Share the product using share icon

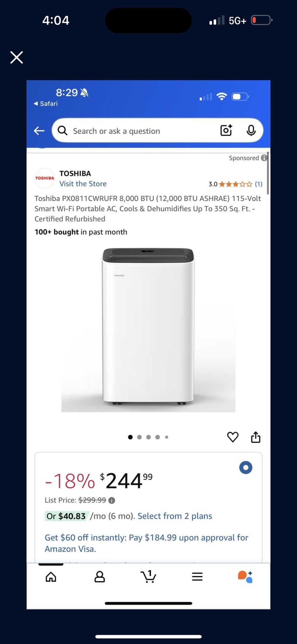[x=256, y=437]
